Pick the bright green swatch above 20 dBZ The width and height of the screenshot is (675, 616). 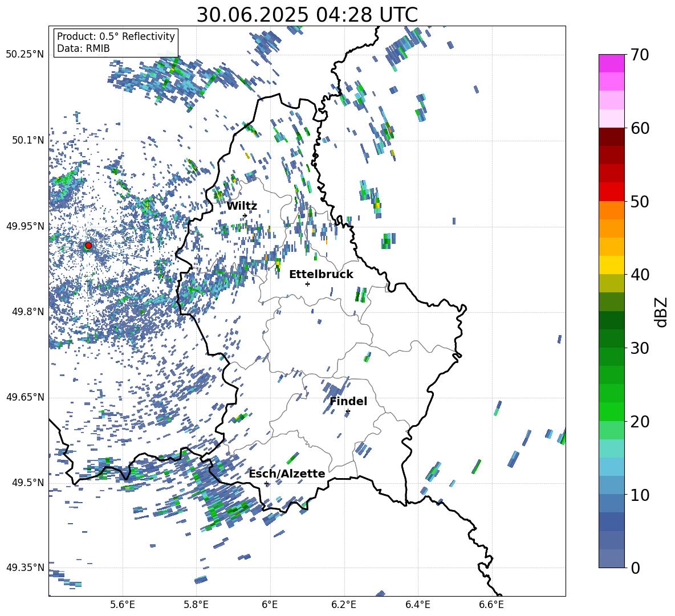pyautogui.click(x=611, y=411)
